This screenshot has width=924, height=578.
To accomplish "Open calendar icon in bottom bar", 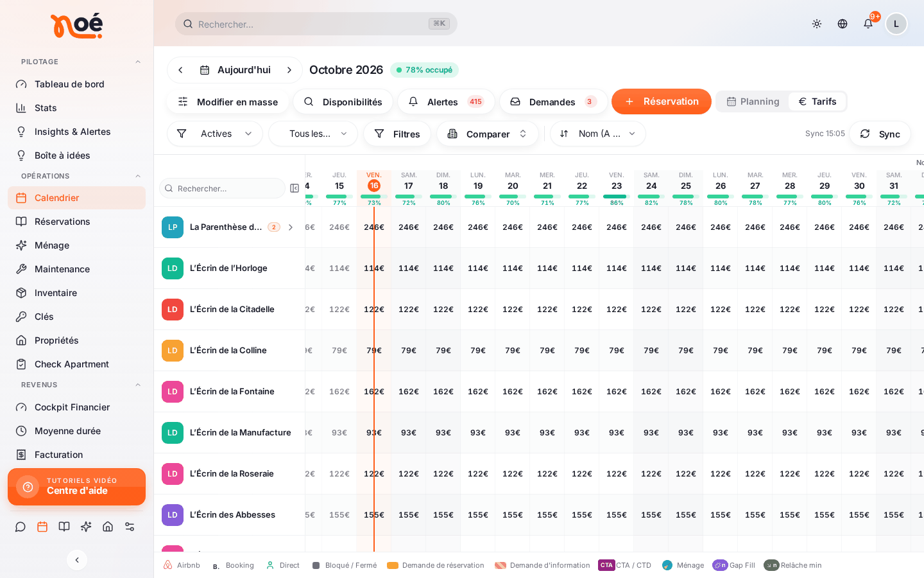I will pos(42,527).
